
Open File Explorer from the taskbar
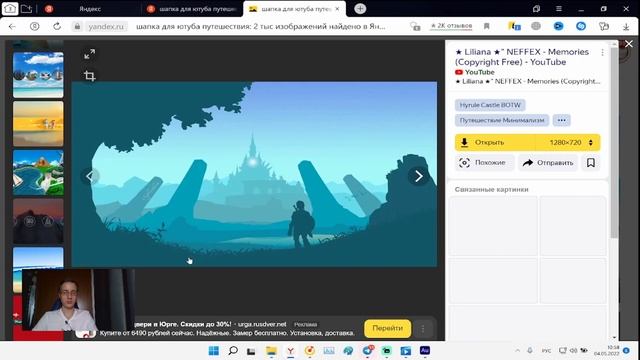point(271,351)
